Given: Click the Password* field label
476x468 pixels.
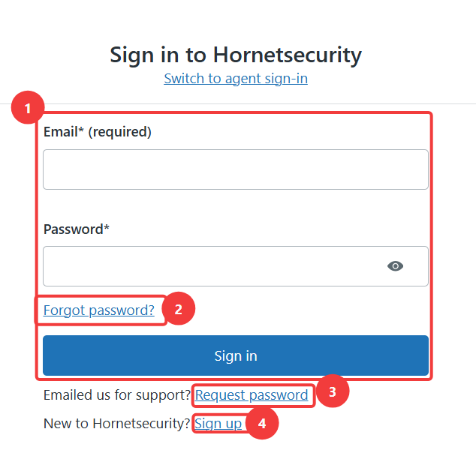Looking at the screenshot, I should coord(76,229).
